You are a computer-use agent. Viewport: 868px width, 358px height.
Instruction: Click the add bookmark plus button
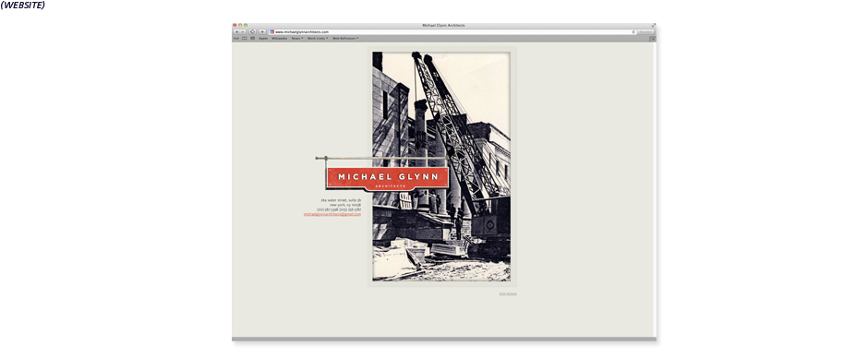[x=262, y=32]
